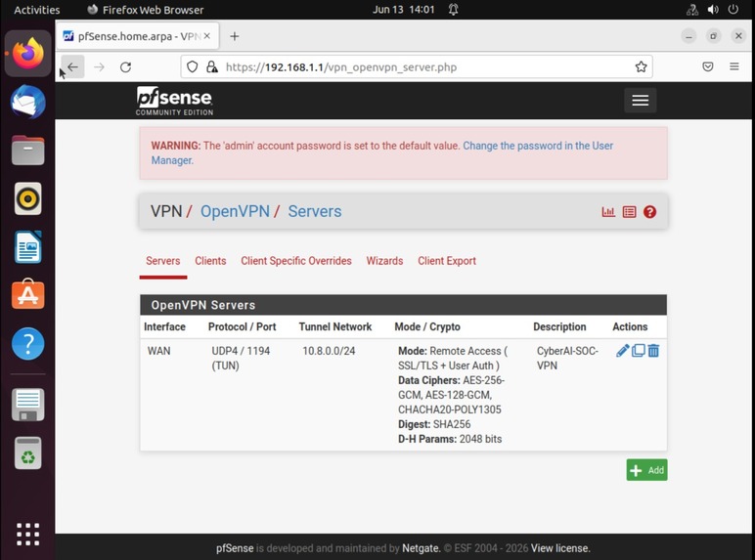Click the Firefox Web Browser app menu
Image resolution: width=755 pixels, height=560 pixels.
click(146, 10)
